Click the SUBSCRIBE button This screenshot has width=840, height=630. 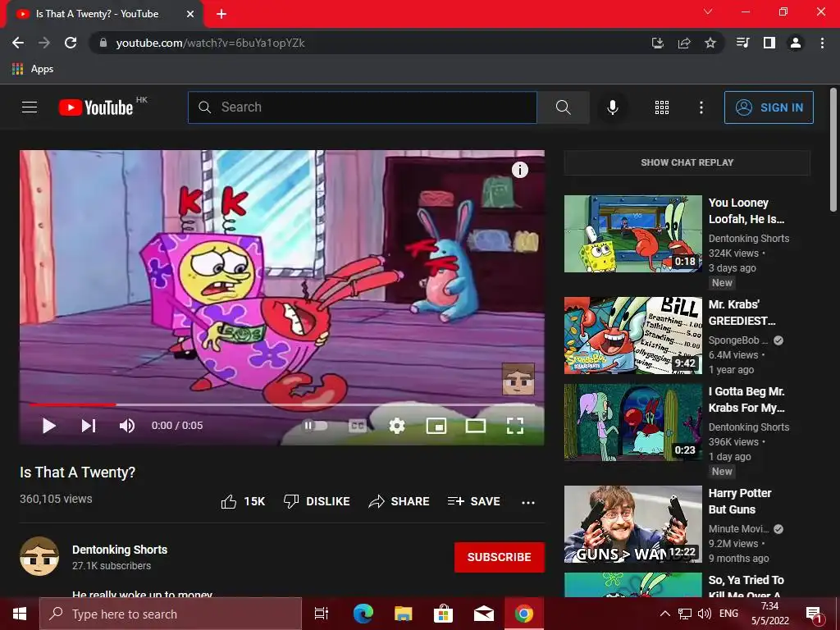pyautogui.click(x=500, y=557)
